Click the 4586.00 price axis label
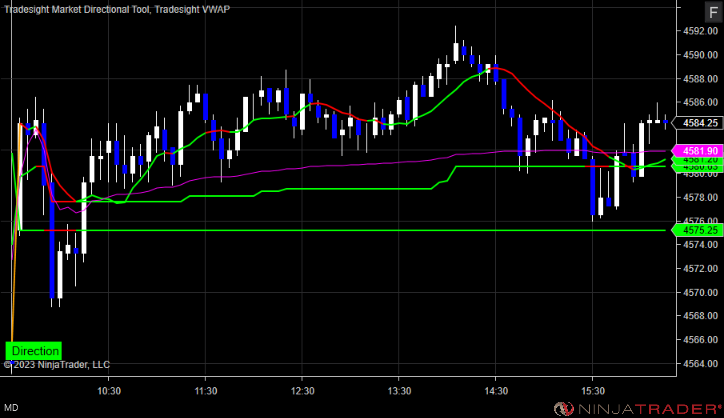The width and height of the screenshot is (724, 418). tap(700, 102)
